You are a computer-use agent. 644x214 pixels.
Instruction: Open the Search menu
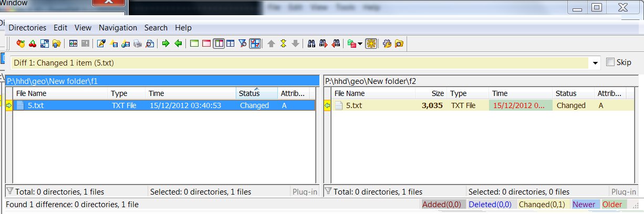[156, 28]
